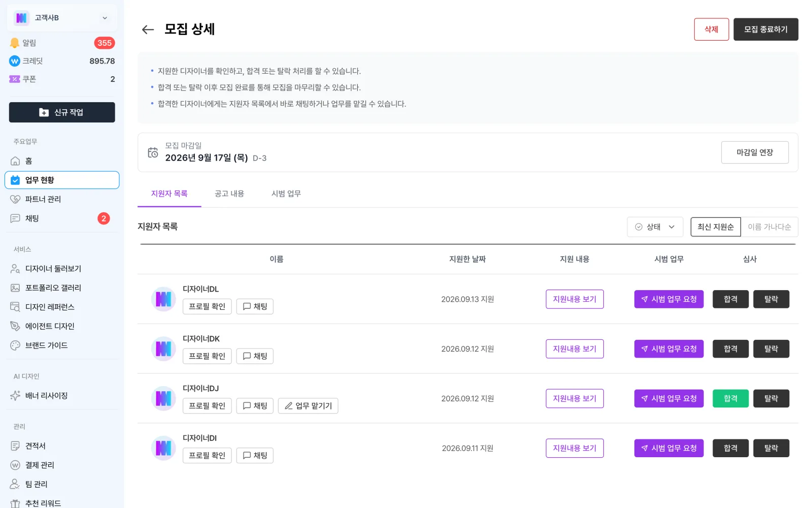812x508 pixels.
Task: Click 모집 종료하기 button
Action: [765, 29]
